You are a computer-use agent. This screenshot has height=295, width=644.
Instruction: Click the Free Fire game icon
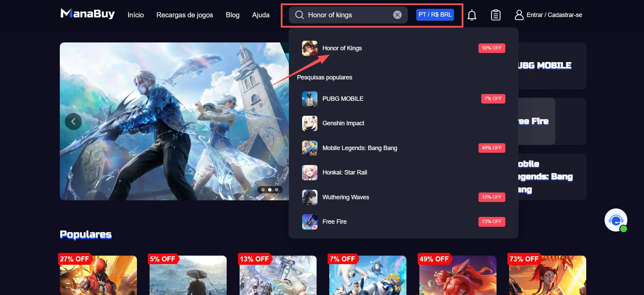click(310, 222)
